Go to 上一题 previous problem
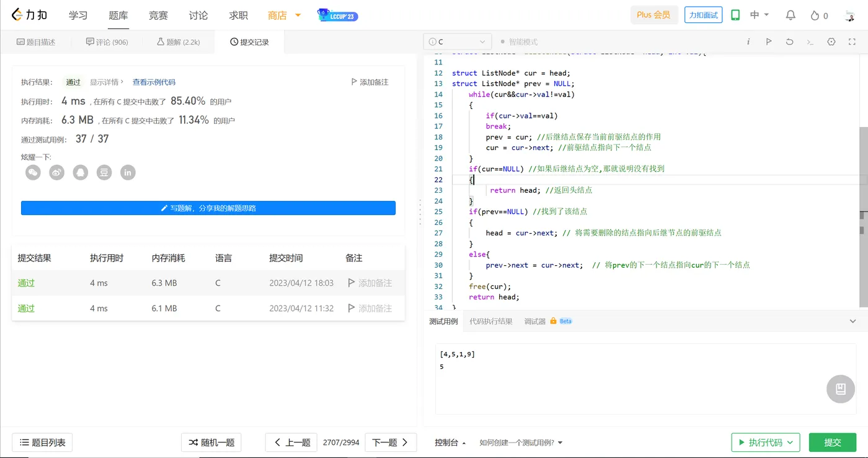 291,443
